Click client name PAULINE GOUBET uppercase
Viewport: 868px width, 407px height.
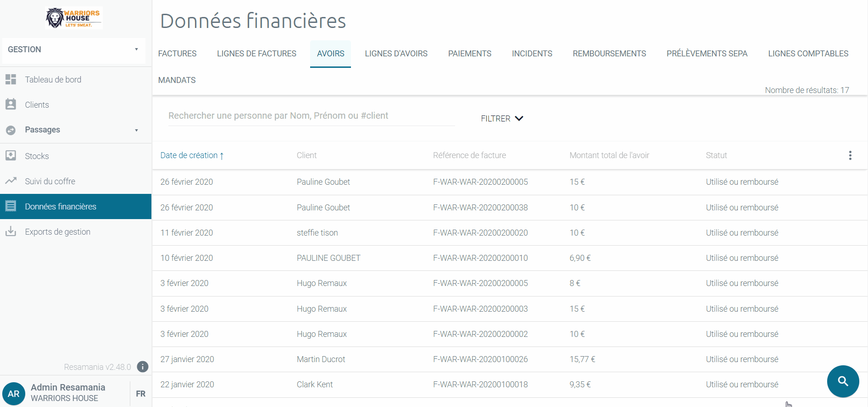click(328, 258)
